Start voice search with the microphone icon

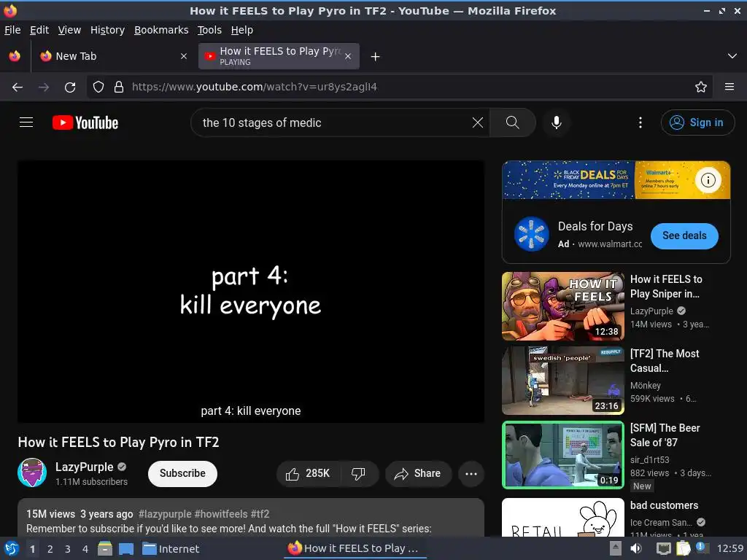pyautogui.click(x=557, y=122)
